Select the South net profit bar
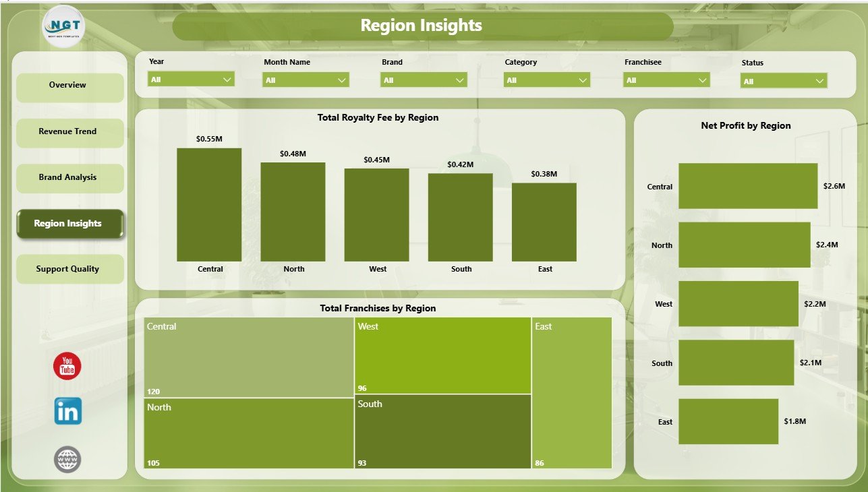This screenshot has width=868, height=492. click(x=736, y=363)
